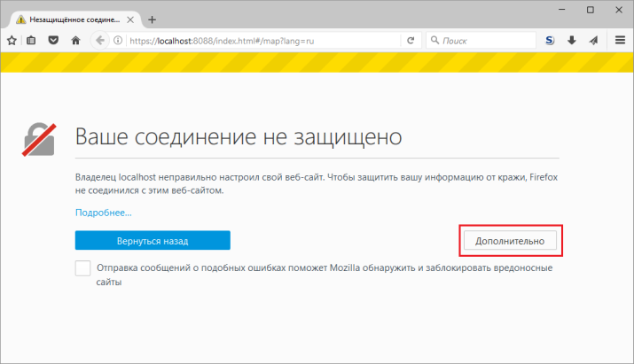
Task: Close the Незащищённое соединение tab
Action: click(x=130, y=19)
